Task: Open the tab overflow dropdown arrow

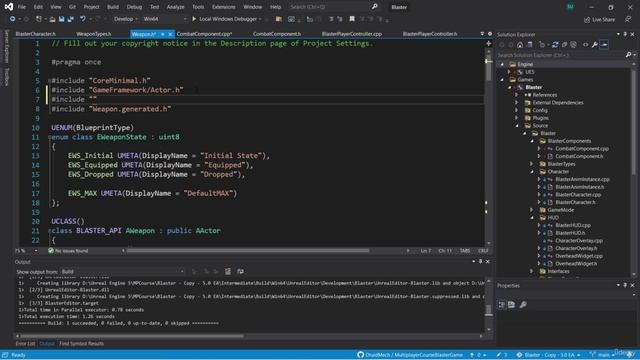Action: pos(482,34)
